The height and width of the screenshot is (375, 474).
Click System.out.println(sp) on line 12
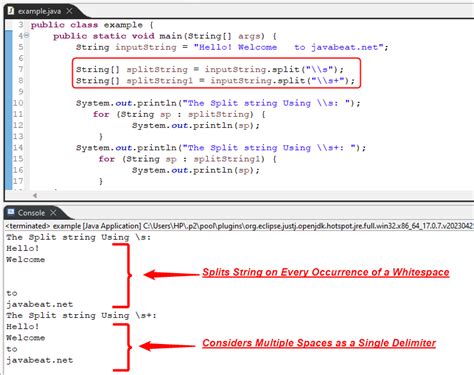click(x=196, y=125)
